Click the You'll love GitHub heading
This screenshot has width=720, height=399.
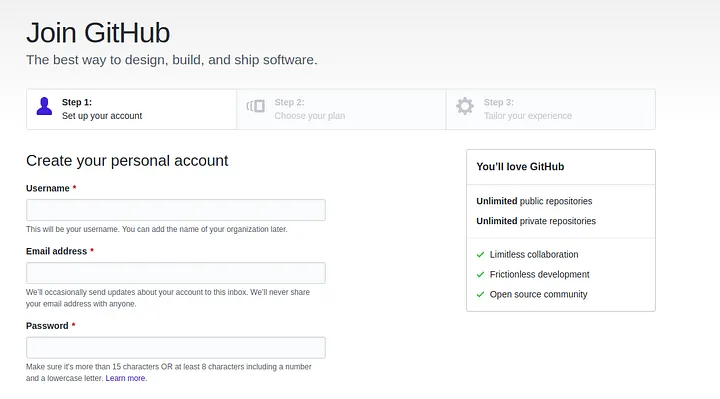pos(520,167)
